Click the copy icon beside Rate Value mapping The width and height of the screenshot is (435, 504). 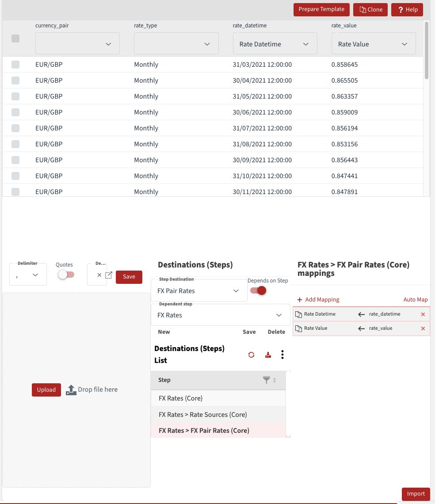[299, 328]
